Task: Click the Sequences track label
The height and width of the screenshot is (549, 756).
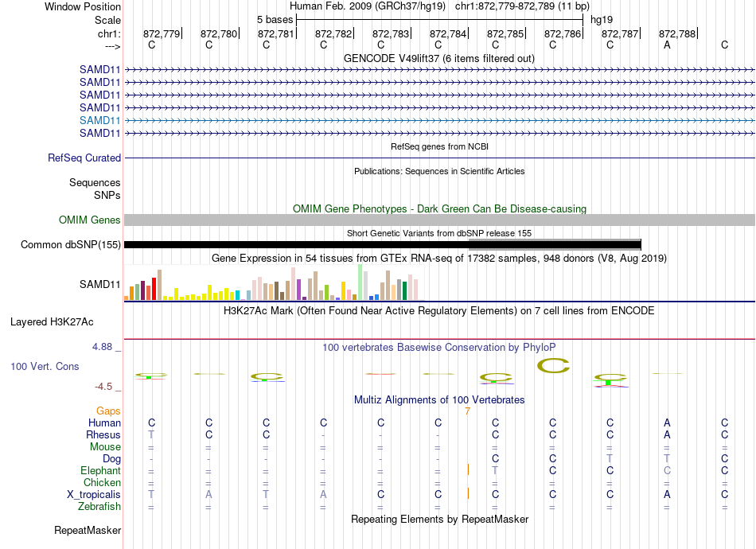Action: tap(95, 183)
